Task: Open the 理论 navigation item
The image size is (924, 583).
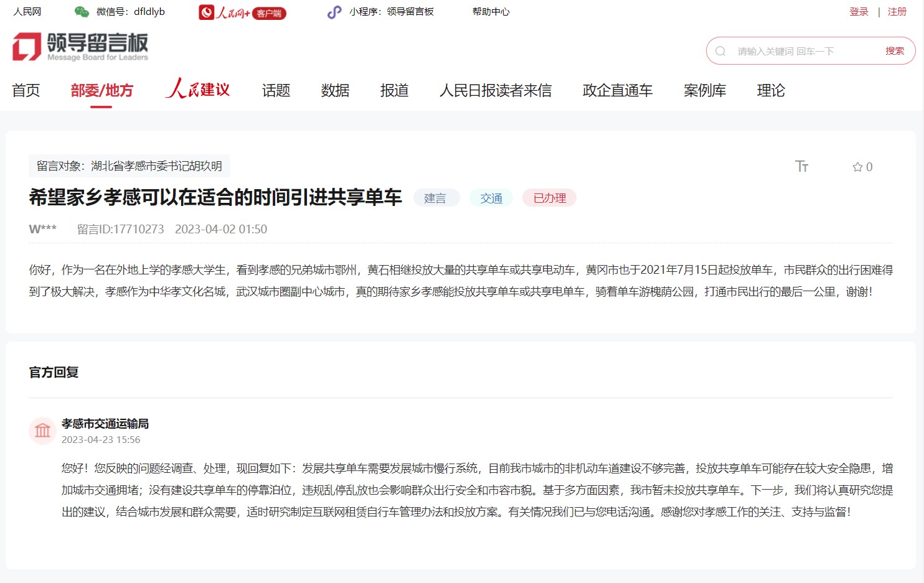Action: (771, 91)
